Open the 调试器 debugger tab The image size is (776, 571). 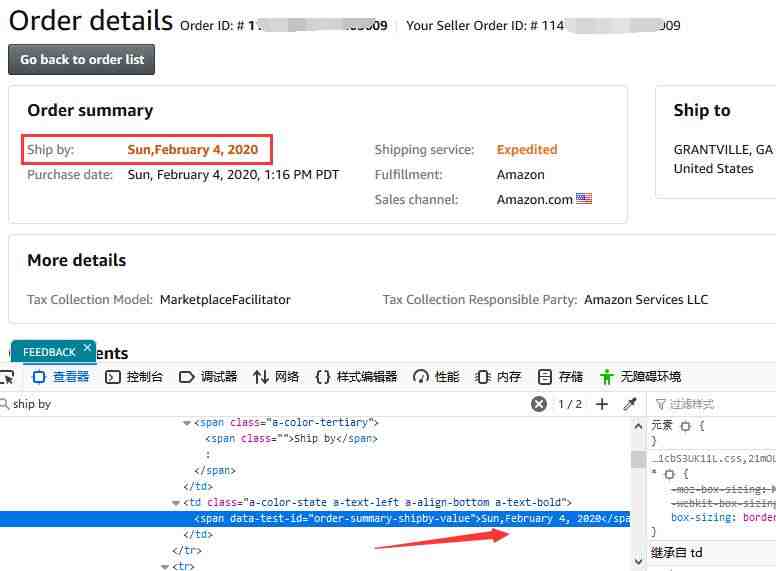[208, 377]
